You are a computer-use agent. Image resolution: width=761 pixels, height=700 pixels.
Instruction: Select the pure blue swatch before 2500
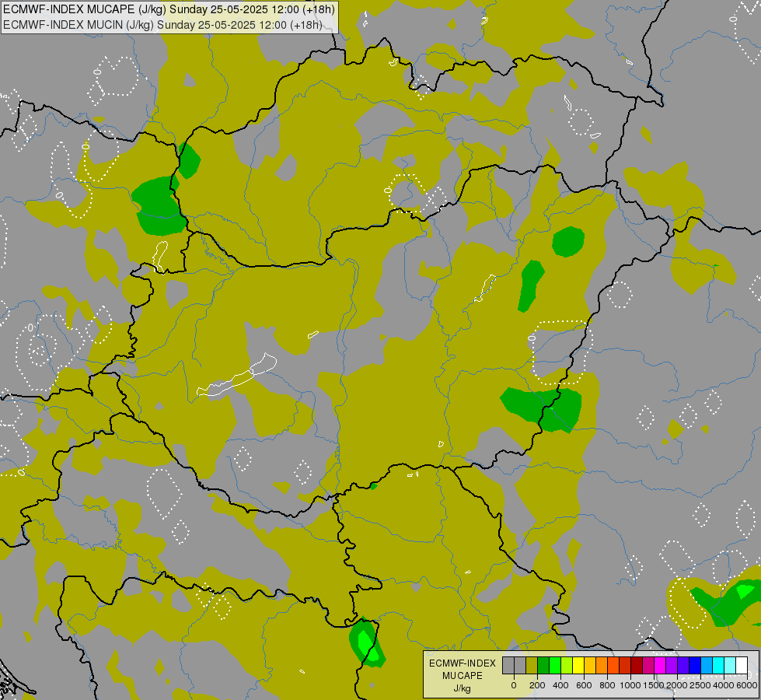tap(696, 666)
